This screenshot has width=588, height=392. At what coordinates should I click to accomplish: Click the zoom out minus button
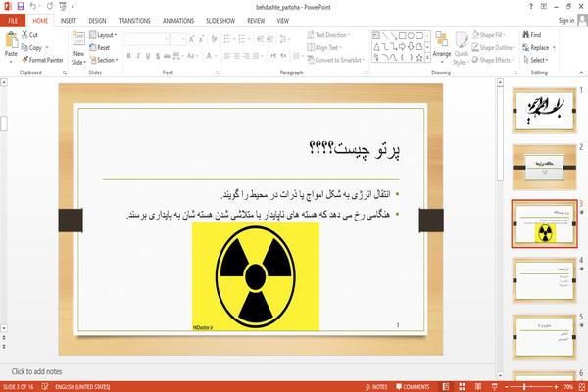[x=507, y=387]
